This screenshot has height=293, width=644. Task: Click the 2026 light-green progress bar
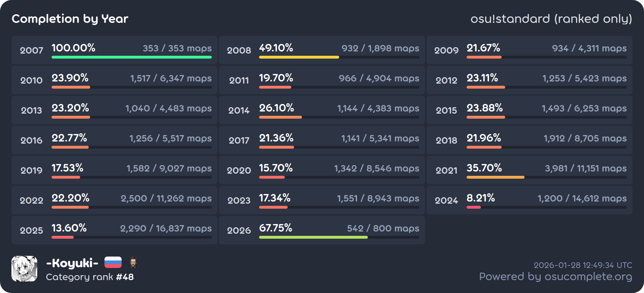tap(313, 237)
